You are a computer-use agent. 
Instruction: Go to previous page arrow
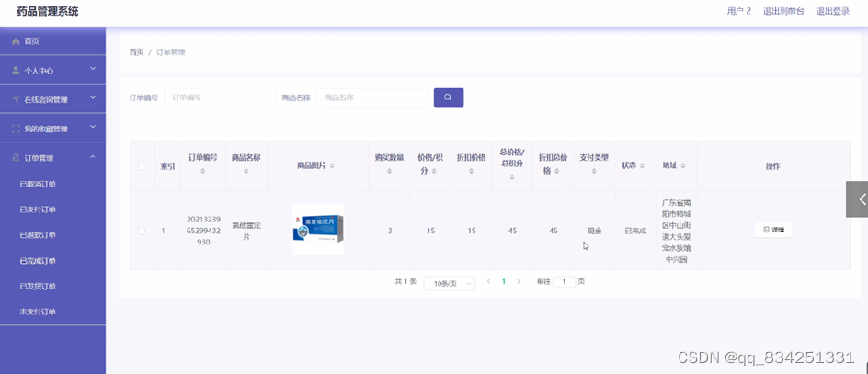click(x=488, y=281)
